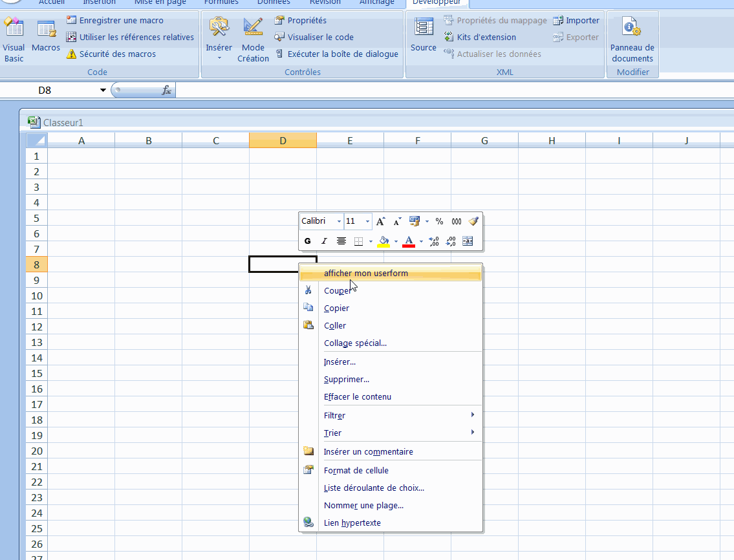Toggle Mode Création

coord(253,40)
